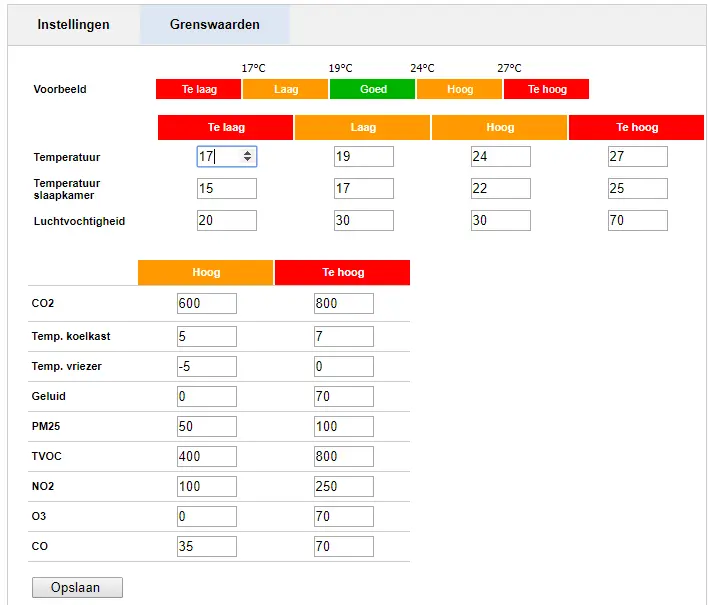Click CO2 Te hoog field showing 800
This screenshot has width=718, height=605.
click(x=343, y=304)
